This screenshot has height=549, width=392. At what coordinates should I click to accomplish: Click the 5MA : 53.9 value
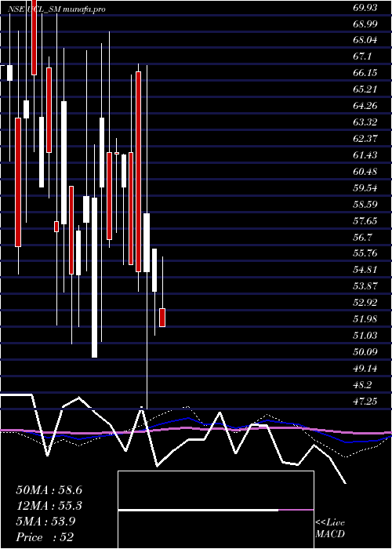(x=45, y=522)
